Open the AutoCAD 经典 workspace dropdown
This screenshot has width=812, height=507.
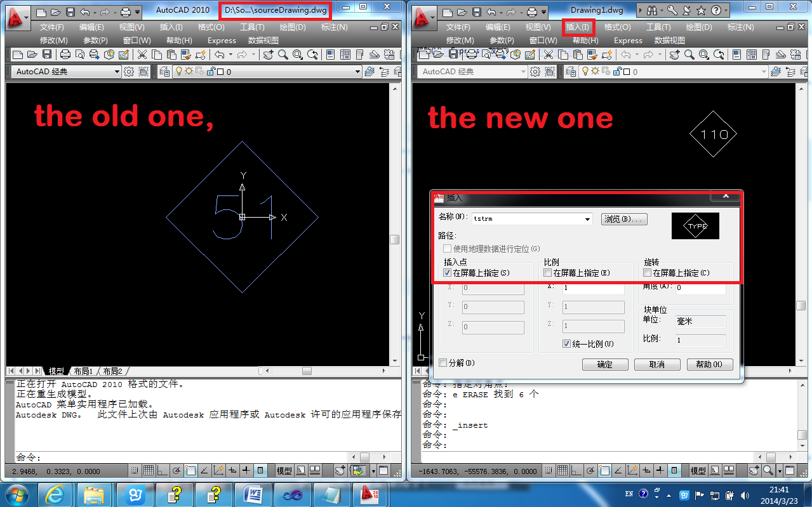[117, 72]
